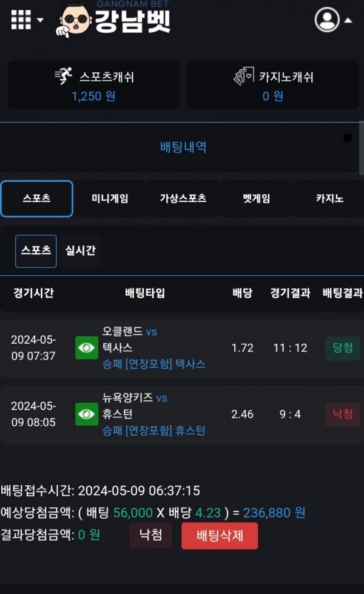The height and width of the screenshot is (594, 364).
Task: Switch to the 가상스포츠 tab
Action: (183, 199)
